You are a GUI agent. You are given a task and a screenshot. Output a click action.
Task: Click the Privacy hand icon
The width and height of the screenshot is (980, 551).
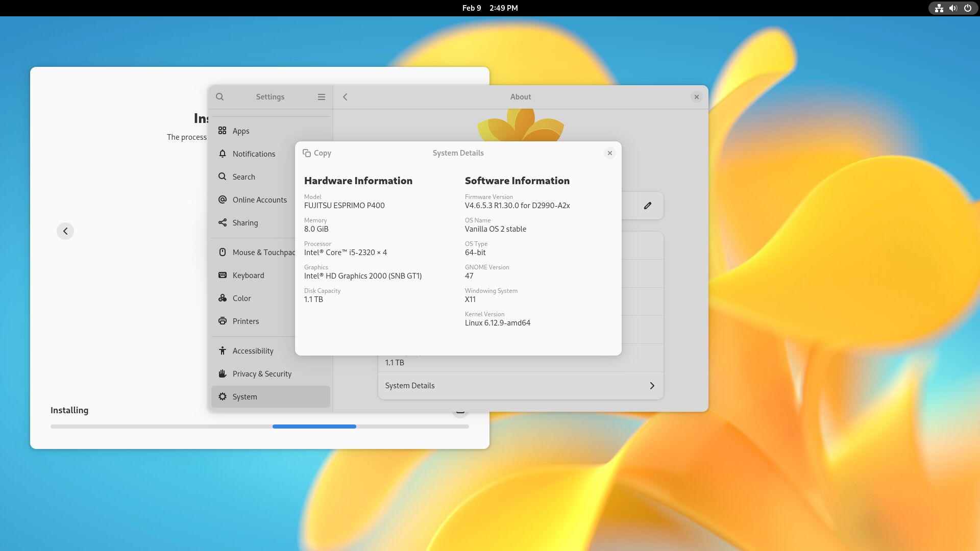[x=222, y=373]
